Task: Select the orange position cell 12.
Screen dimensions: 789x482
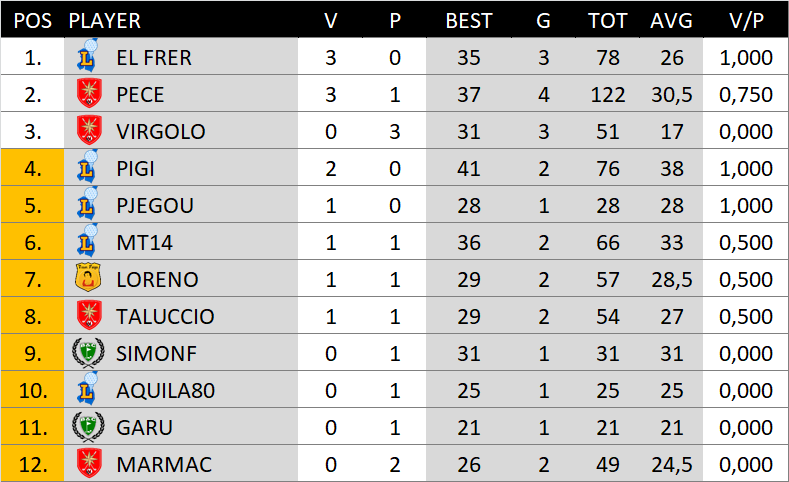Action: click(x=33, y=464)
